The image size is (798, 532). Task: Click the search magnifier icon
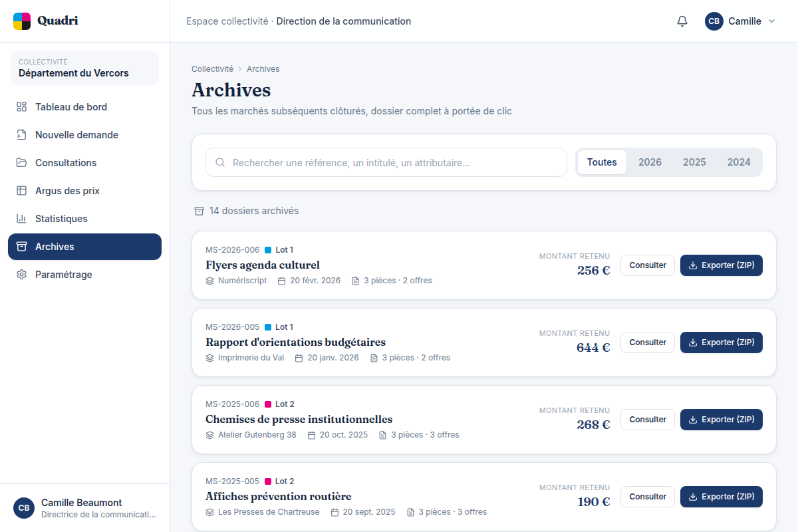coord(220,162)
